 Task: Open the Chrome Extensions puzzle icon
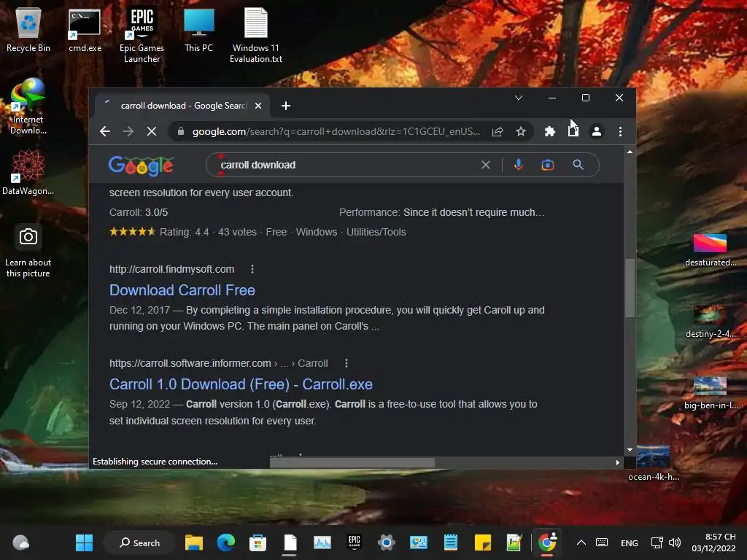coord(550,131)
